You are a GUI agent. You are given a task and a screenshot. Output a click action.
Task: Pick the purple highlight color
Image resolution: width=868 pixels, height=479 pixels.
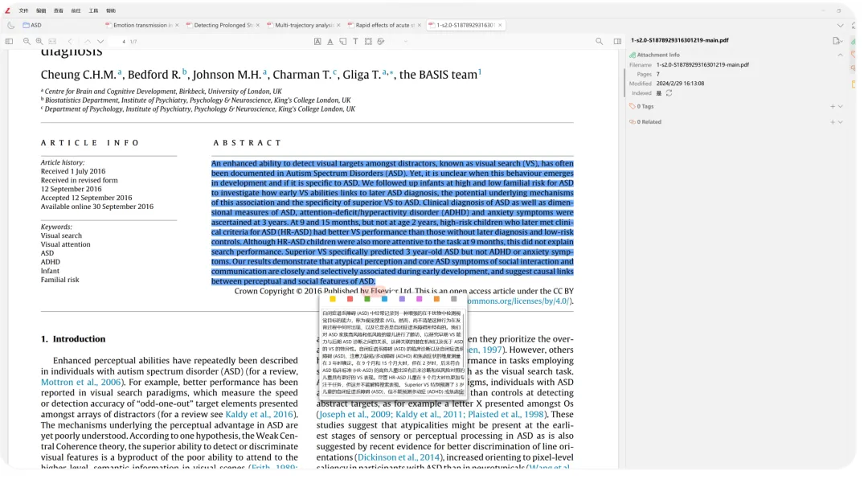pyautogui.click(x=402, y=299)
